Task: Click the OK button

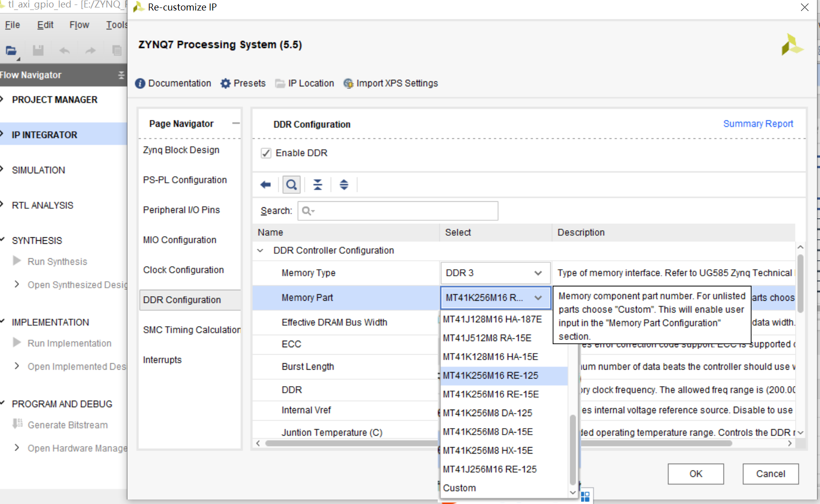Action: pyautogui.click(x=696, y=474)
